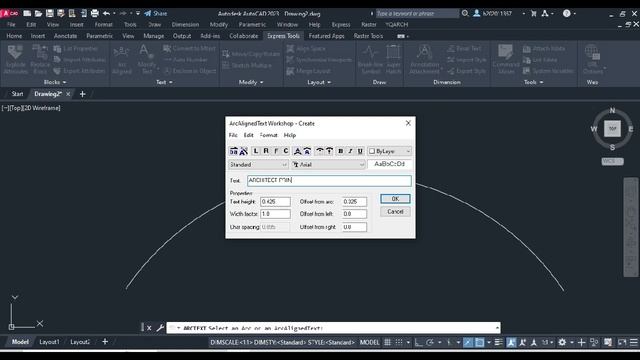The height and width of the screenshot is (360, 640).
Task: Click the Share button in title bar
Action: pos(156,13)
